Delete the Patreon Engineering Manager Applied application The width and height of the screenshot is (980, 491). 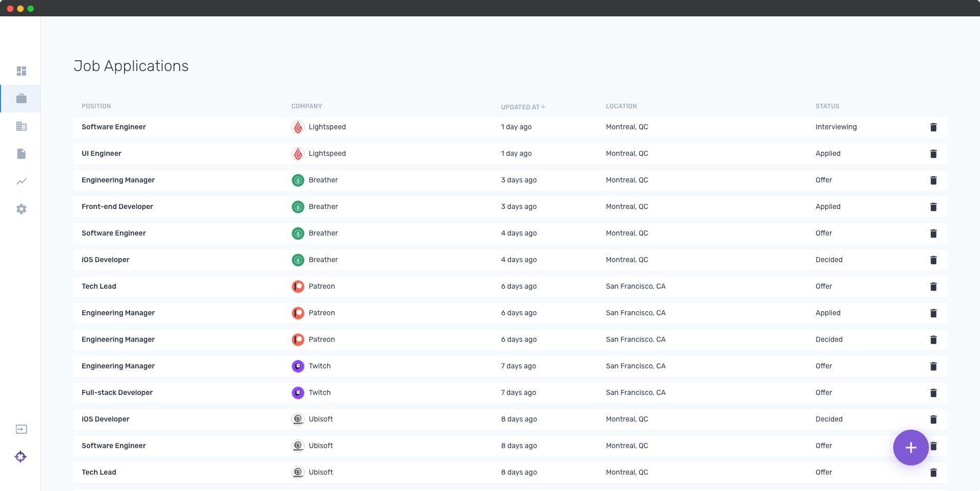coord(933,313)
